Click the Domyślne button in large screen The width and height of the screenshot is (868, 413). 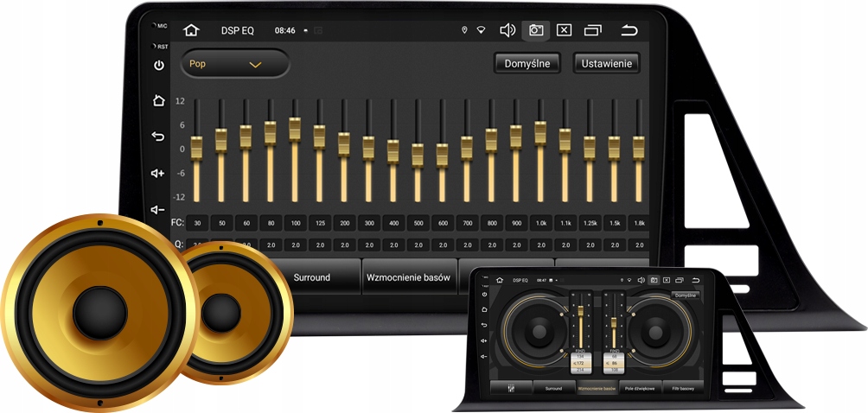coord(527,63)
